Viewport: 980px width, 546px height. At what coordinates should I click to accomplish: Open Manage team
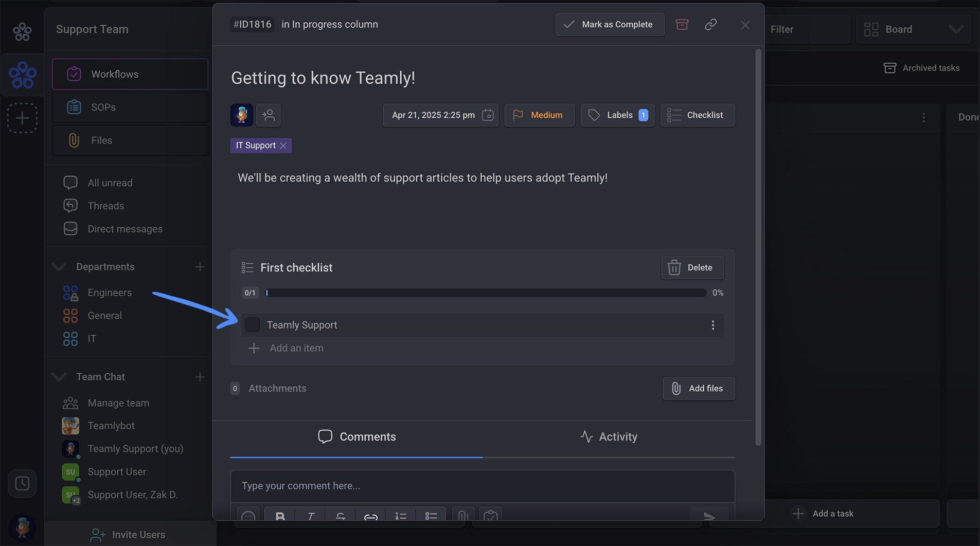point(105,403)
